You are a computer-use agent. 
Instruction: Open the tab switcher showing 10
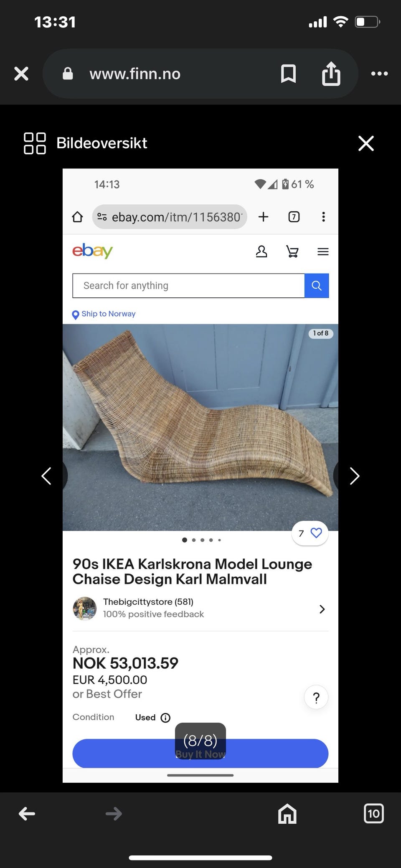[373, 813]
